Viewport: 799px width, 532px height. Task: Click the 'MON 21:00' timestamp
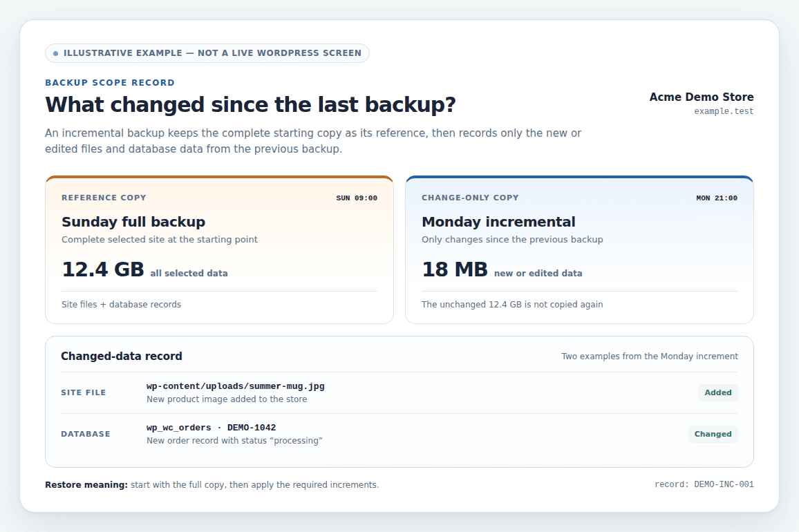coord(717,198)
